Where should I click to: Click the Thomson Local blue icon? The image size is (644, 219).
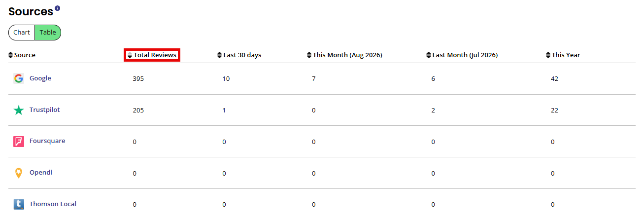click(x=19, y=204)
